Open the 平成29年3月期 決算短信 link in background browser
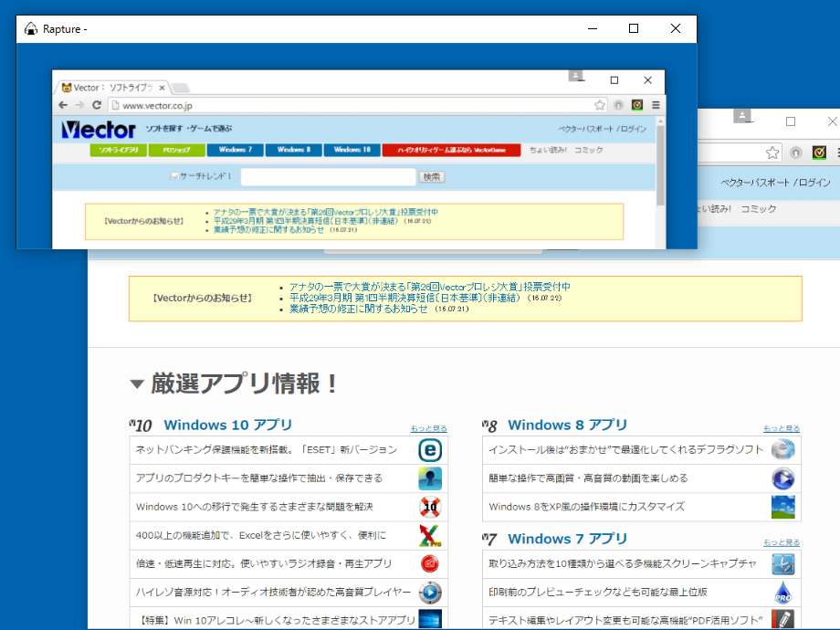 coord(405,298)
